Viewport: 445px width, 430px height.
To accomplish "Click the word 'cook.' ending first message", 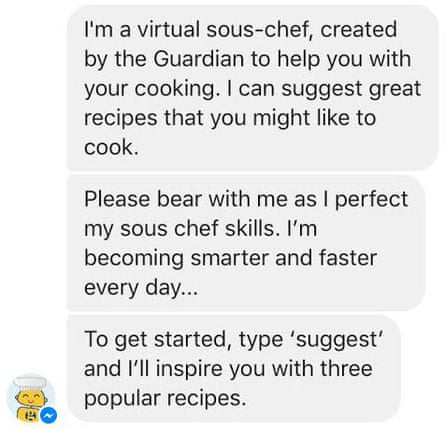I will click(111, 147).
